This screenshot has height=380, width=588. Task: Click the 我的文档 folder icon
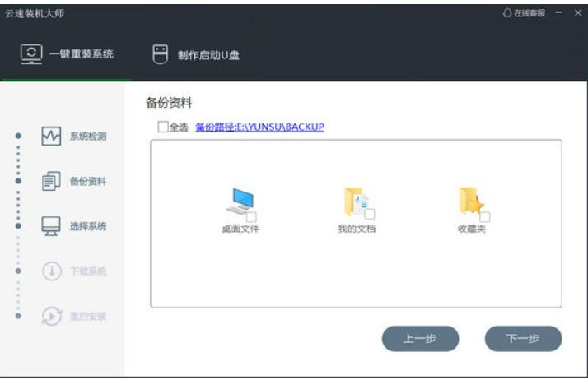(x=356, y=202)
